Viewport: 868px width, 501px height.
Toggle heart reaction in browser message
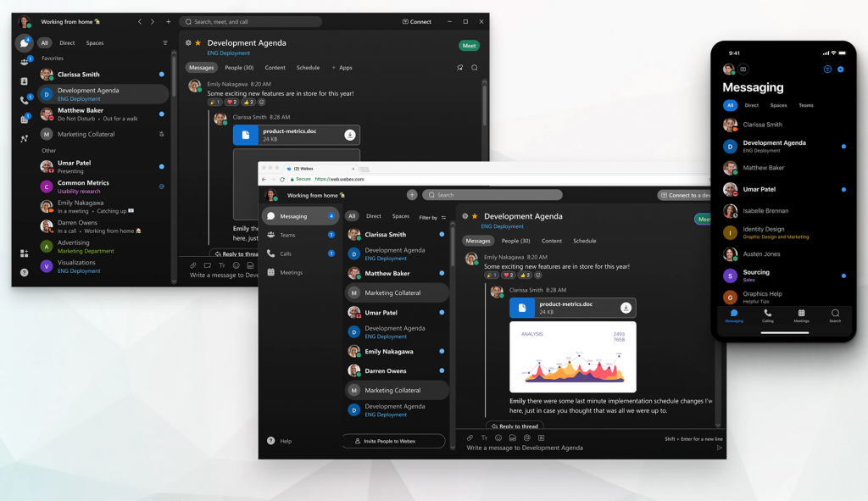pos(509,276)
